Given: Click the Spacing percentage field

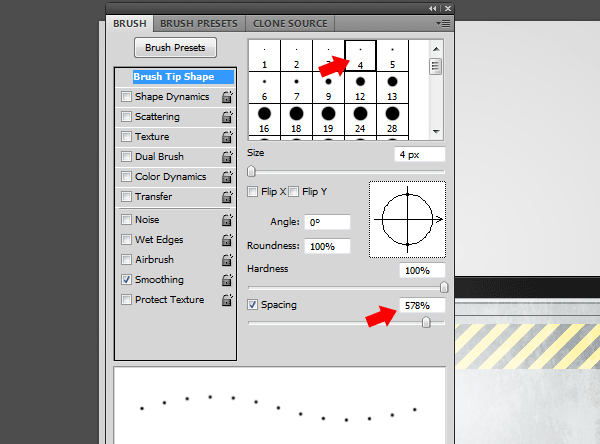Looking at the screenshot, I should 422,305.
